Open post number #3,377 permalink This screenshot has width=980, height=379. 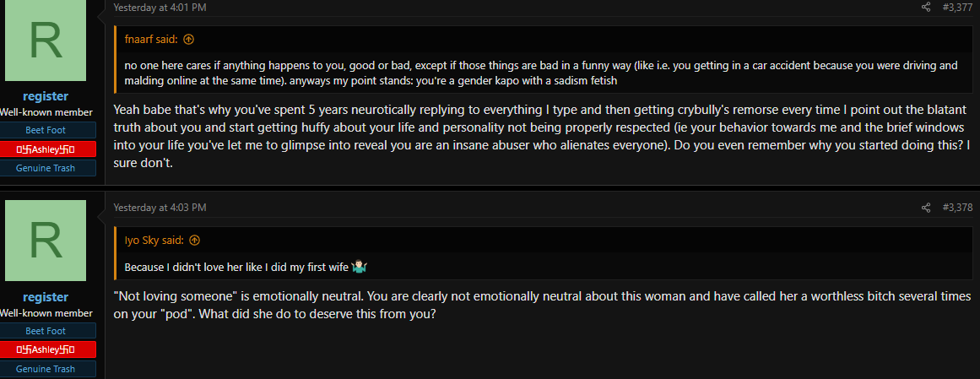[957, 8]
